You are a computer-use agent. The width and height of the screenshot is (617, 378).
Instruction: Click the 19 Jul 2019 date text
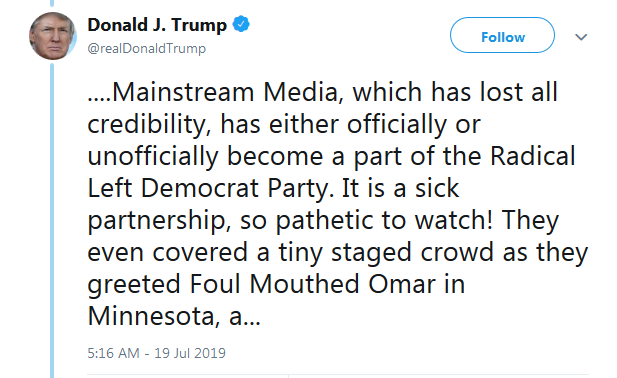[x=190, y=353]
